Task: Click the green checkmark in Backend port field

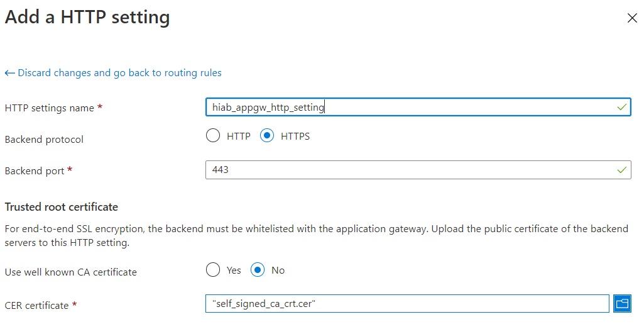Action: coord(621,170)
